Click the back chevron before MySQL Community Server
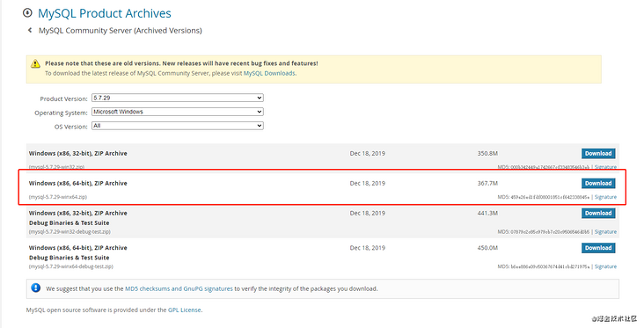 30,31
